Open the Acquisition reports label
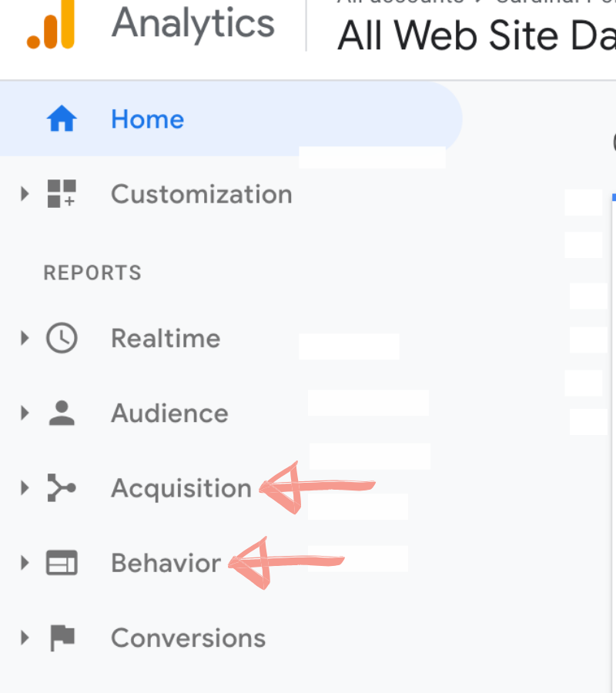 click(x=181, y=488)
